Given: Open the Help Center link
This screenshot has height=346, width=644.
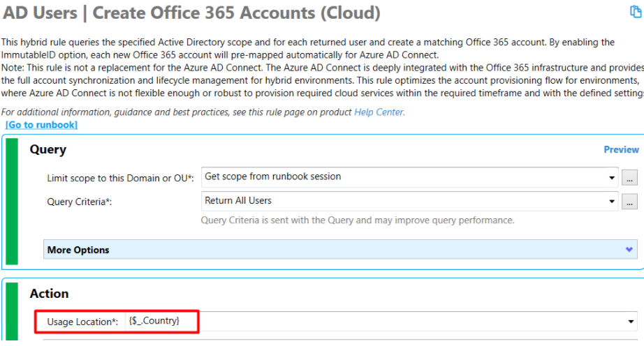Looking at the screenshot, I should click(379, 112).
